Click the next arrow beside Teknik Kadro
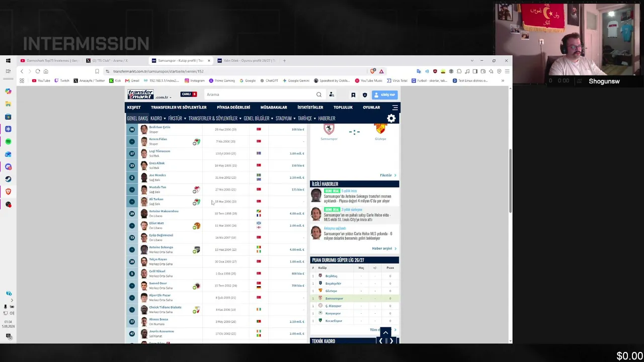The image size is (644, 362). [391, 341]
